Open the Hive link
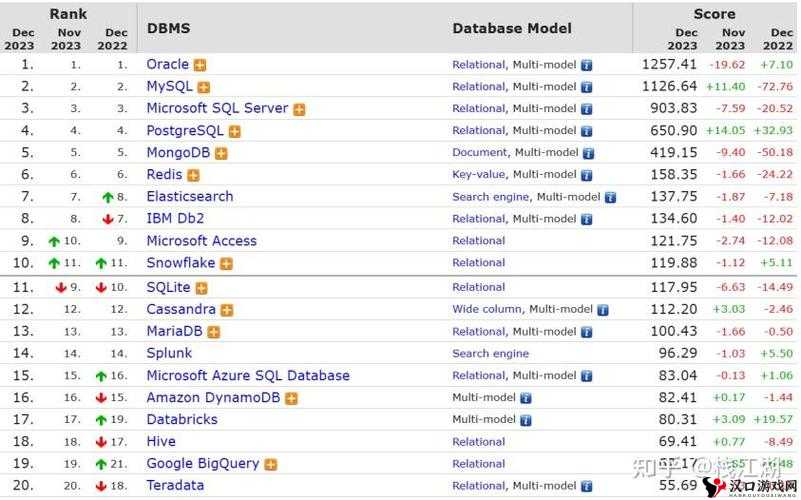The width and height of the screenshot is (801, 500). point(161,442)
